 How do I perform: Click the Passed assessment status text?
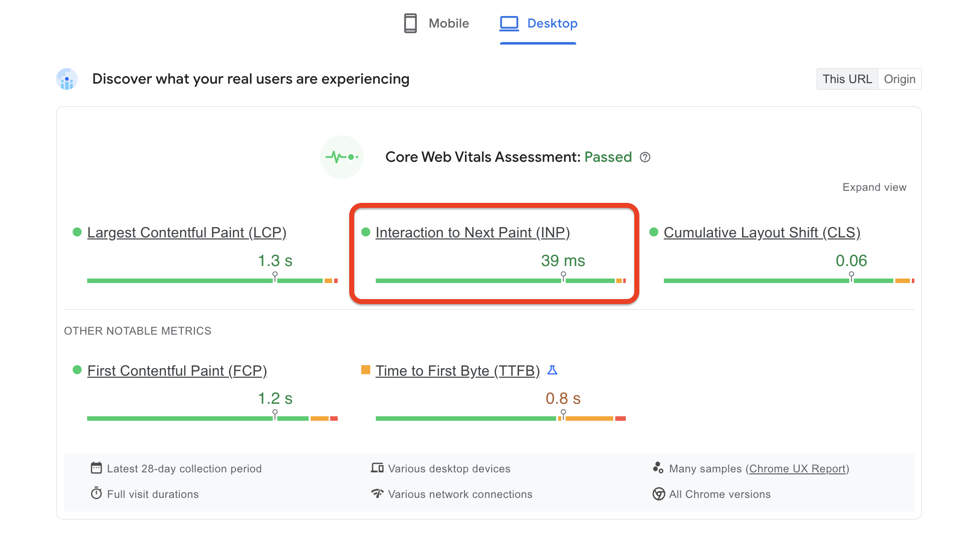click(x=608, y=157)
